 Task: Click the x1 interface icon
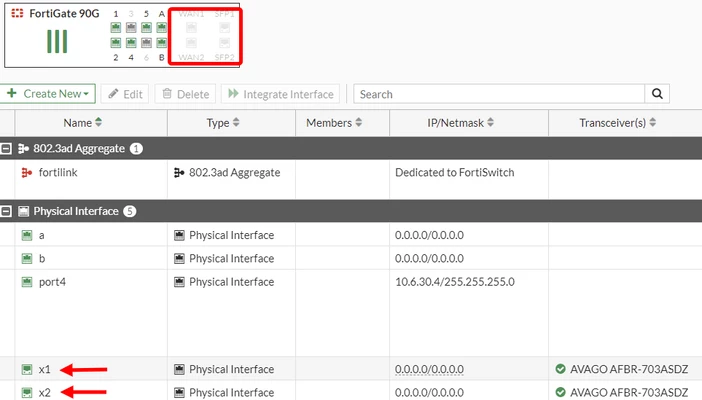[x=27, y=370]
